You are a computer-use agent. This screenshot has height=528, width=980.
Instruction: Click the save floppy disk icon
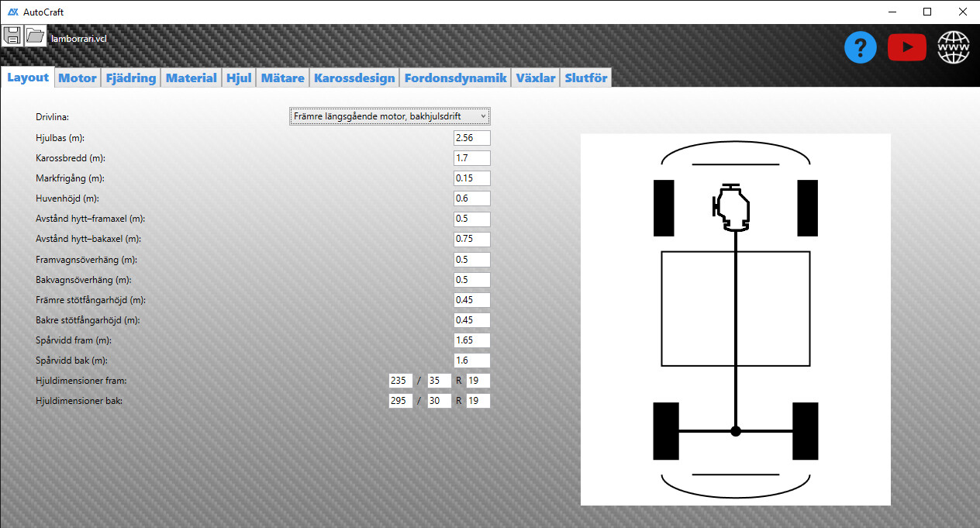(x=12, y=36)
